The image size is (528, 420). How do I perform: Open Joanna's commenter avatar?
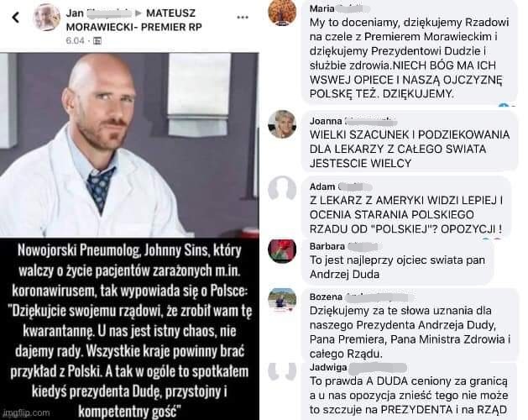click(x=282, y=124)
